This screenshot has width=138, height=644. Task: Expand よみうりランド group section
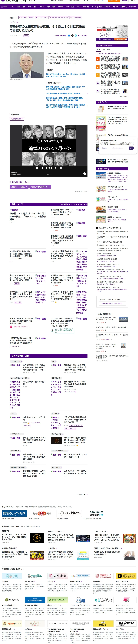pos(101,531)
